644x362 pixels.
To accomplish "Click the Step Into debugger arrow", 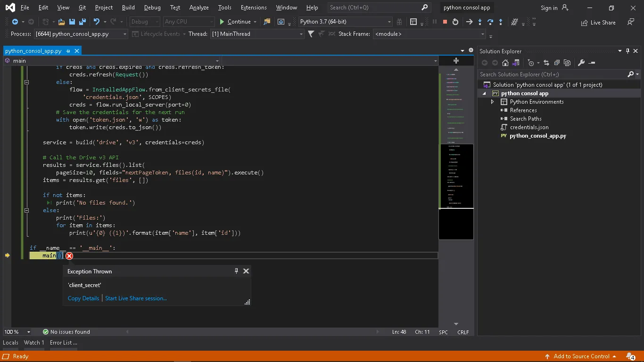I will (x=480, y=22).
